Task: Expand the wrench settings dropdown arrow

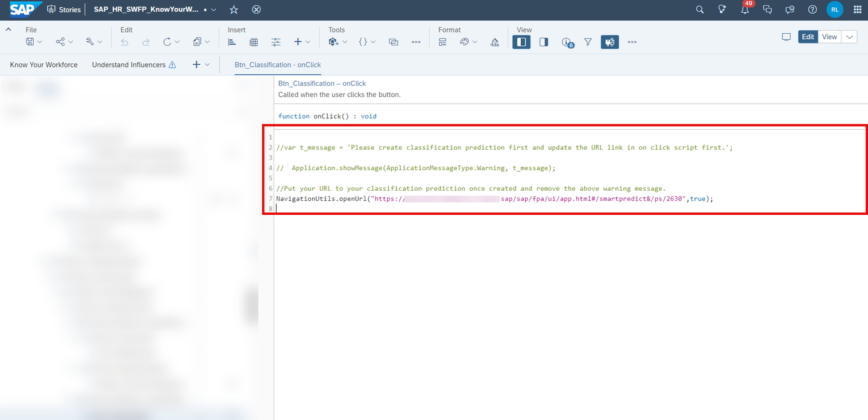Action: pyautogui.click(x=100, y=42)
